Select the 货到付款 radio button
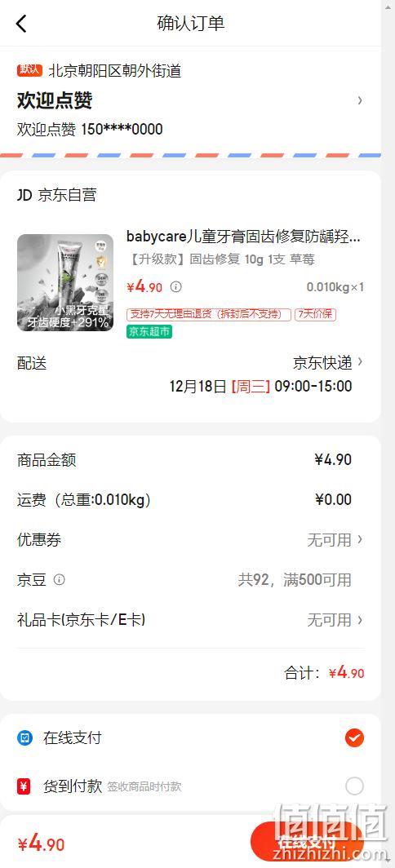This screenshot has height=868, width=395. pos(354,786)
